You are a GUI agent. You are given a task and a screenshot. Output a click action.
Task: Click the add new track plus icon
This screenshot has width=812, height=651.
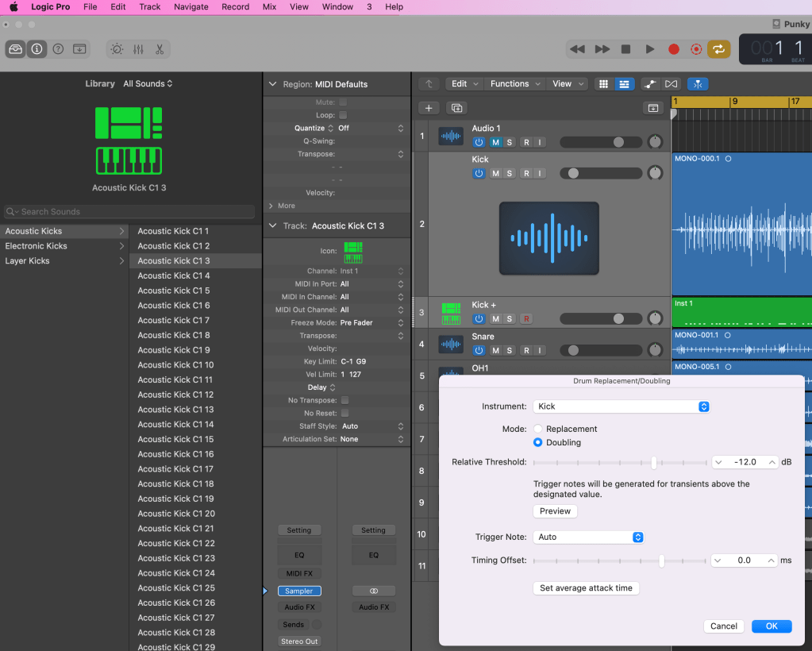[429, 108]
